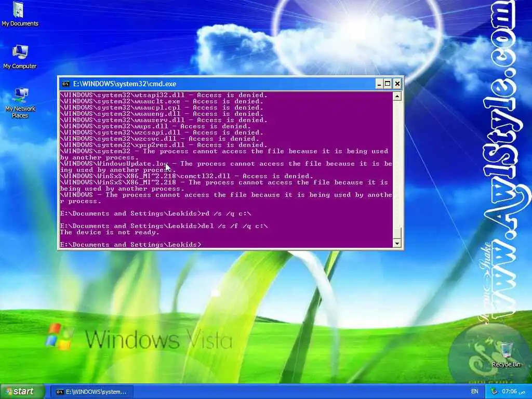Click the line "wzcsvc.dll - Access is denied."

point(160,139)
